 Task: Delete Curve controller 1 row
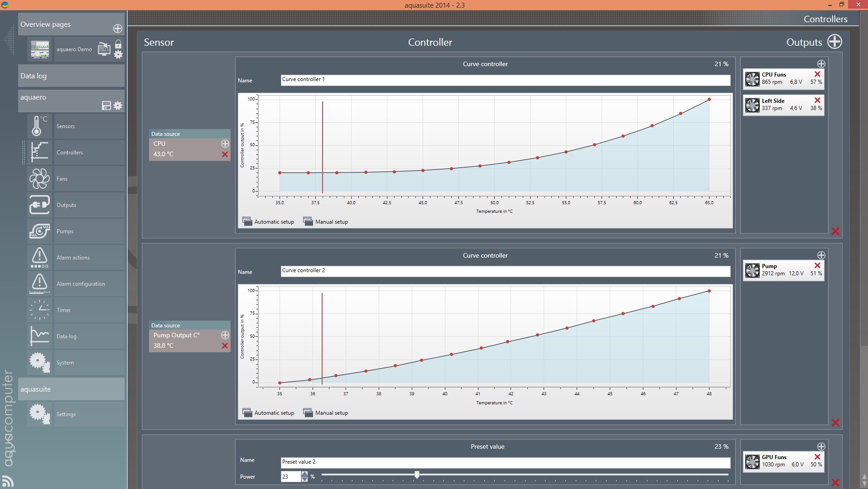pos(835,231)
